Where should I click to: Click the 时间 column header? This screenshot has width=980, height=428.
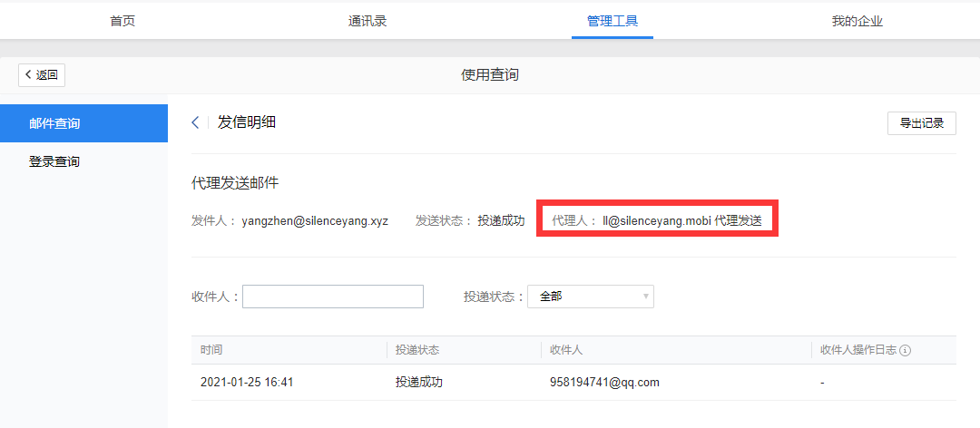click(x=211, y=350)
